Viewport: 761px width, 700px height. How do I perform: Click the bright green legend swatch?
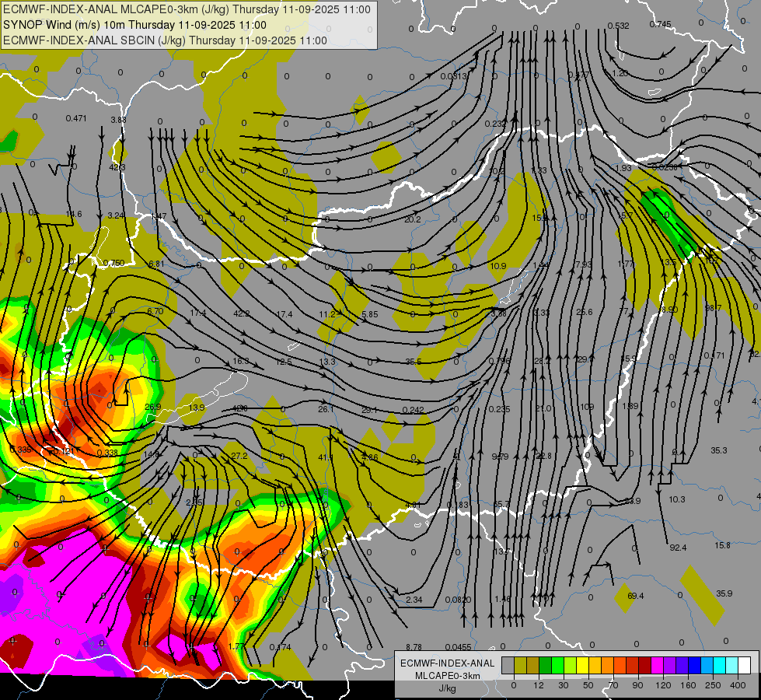coord(557,666)
